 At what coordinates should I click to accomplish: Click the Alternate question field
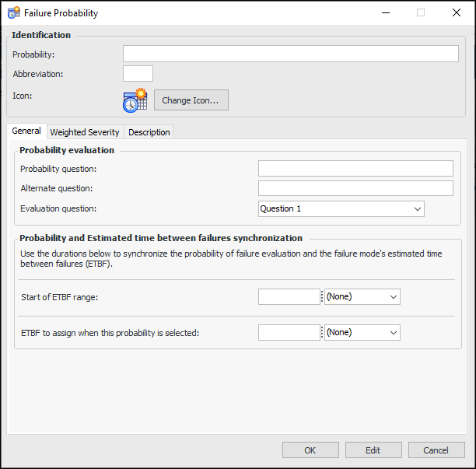(355, 188)
